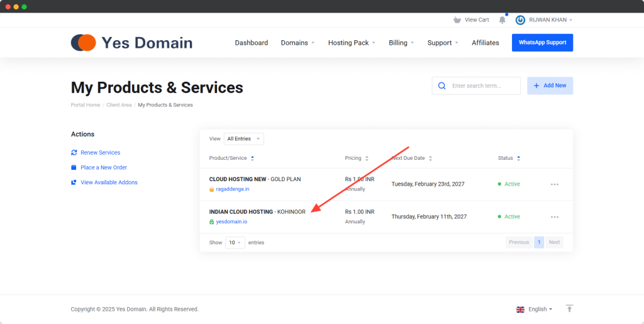Open the Show 10 entries dropdown
Screen dimensions: 644x324
235,243
